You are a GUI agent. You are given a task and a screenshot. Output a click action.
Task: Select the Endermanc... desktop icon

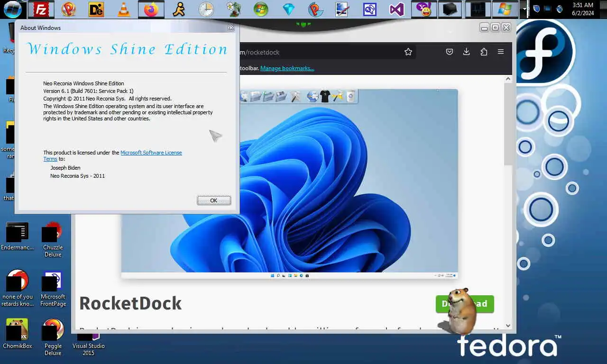point(18,237)
